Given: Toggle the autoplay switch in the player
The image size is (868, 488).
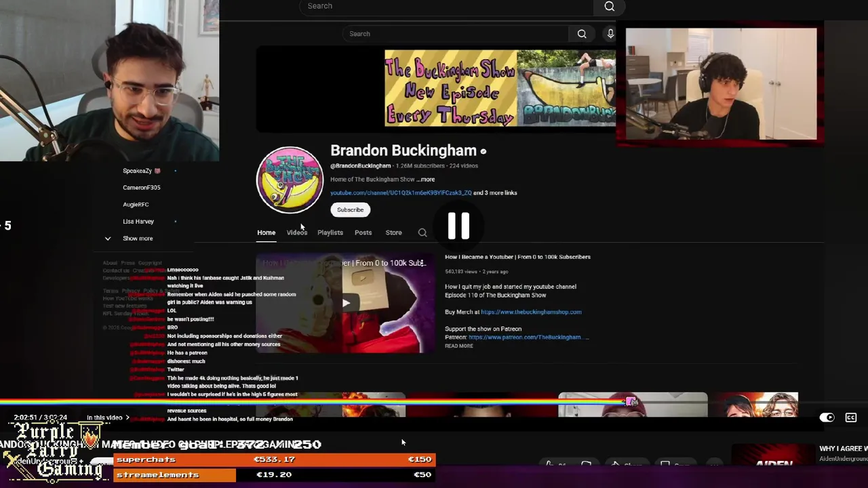Looking at the screenshot, I should pos(827,418).
